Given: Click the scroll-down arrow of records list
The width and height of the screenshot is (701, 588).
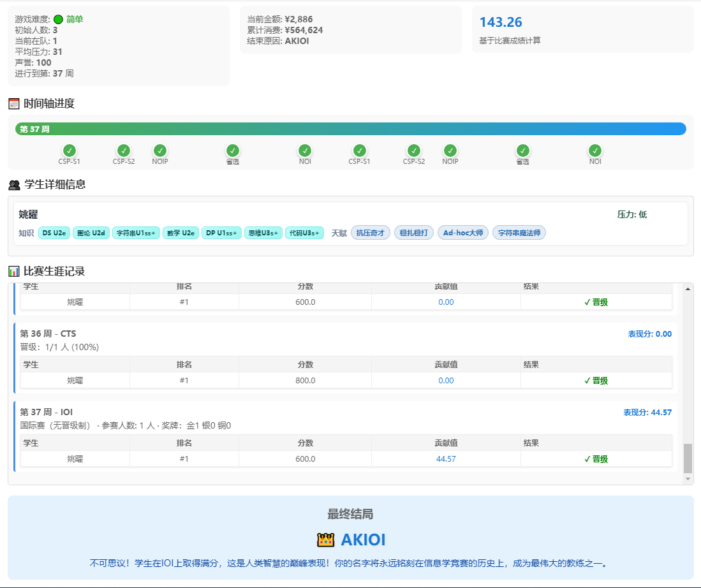Looking at the screenshot, I should coord(688,479).
